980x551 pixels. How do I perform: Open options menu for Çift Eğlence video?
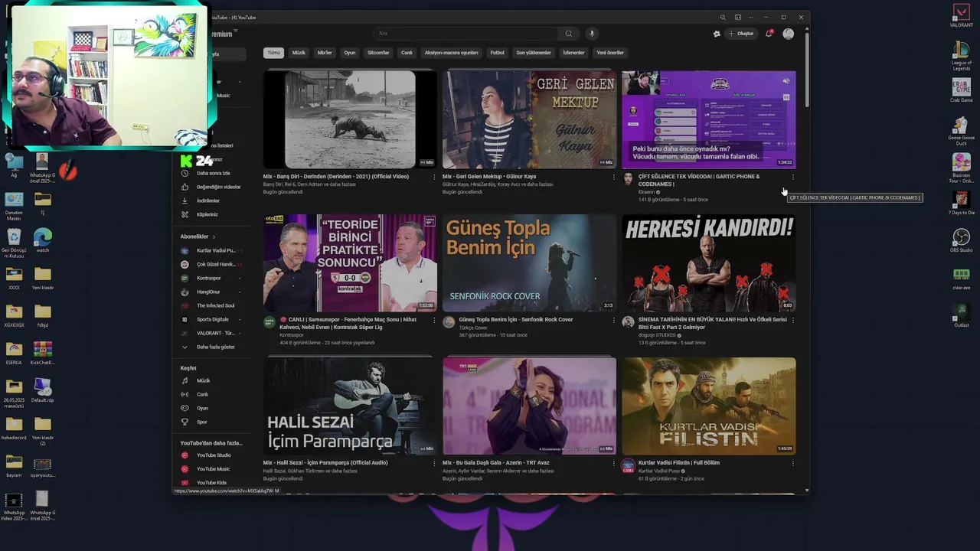click(x=792, y=177)
